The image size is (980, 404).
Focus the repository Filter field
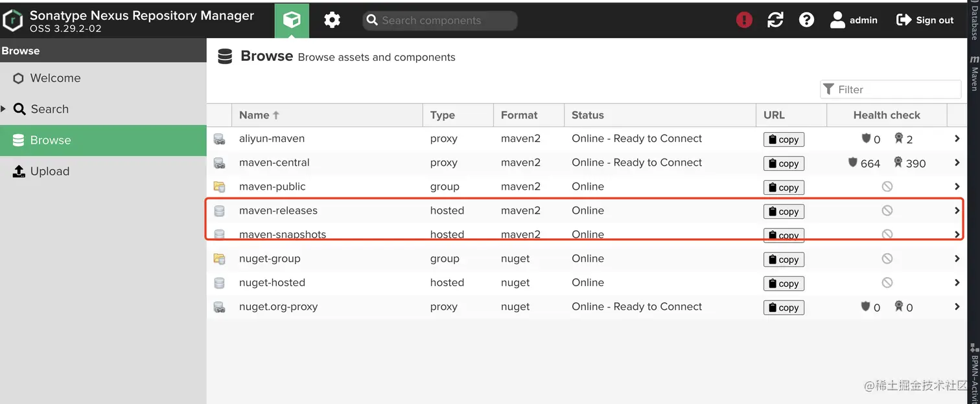click(891, 89)
